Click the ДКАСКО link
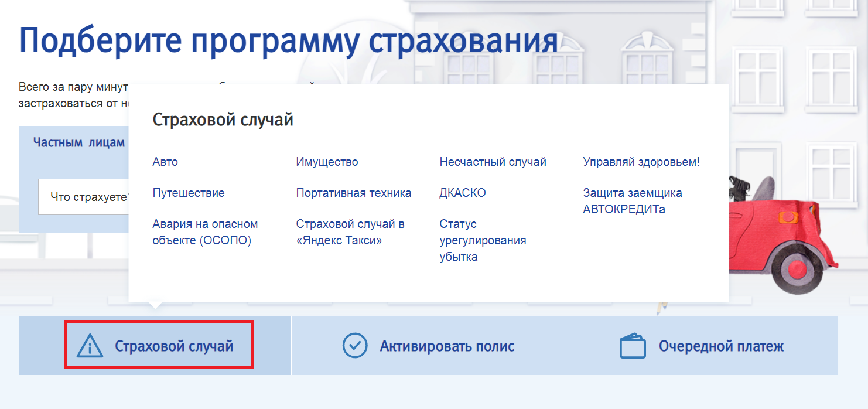Image resolution: width=868 pixels, height=409 pixels. click(462, 193)
